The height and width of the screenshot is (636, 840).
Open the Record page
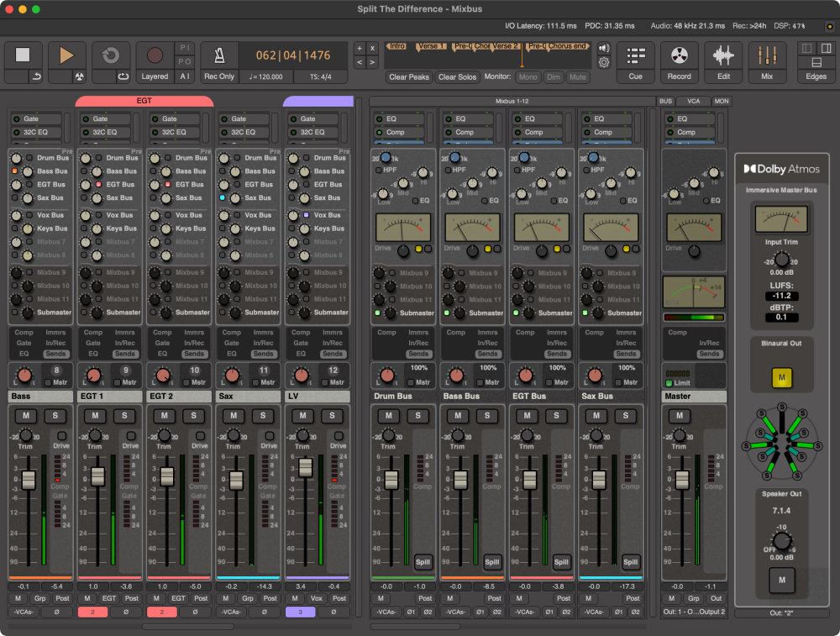678,57
